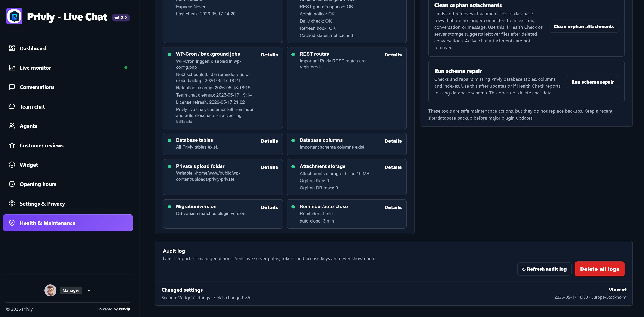Expand Details for WP-Cron / background jobs
Screen dimensions: 644x317
click(x=269, y=55)
